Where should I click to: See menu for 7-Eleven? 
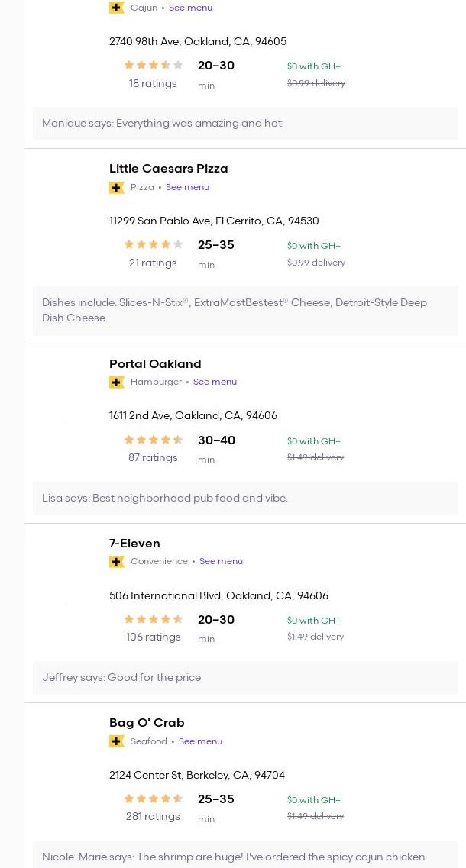tap(221, 561)
